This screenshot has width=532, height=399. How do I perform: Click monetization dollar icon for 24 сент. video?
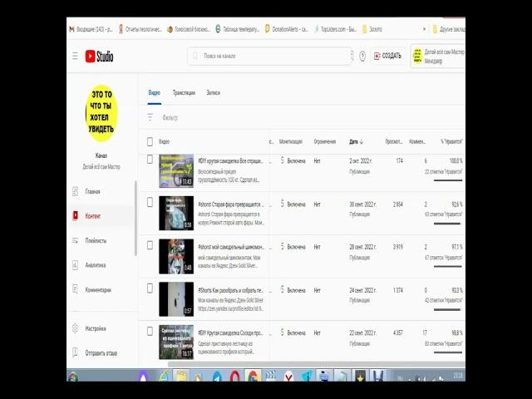[x=283, y=289]
